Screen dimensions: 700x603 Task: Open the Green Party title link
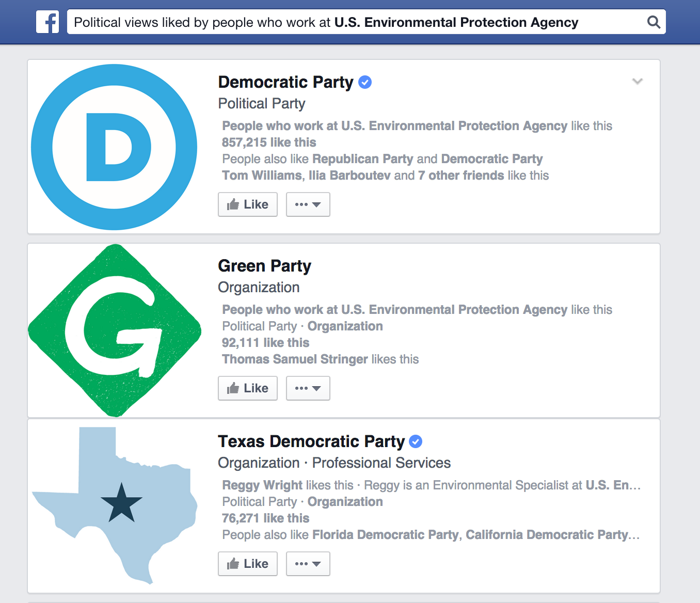tap(264, 266)
